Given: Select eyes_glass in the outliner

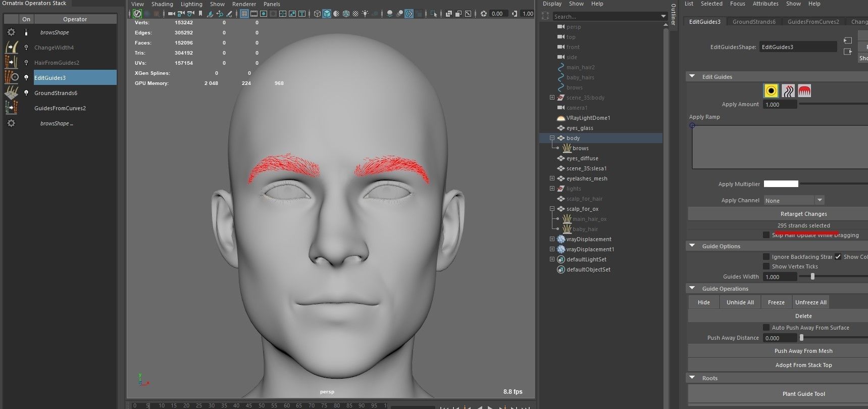Looking at the screenshot, I should (x=580, y=128).
